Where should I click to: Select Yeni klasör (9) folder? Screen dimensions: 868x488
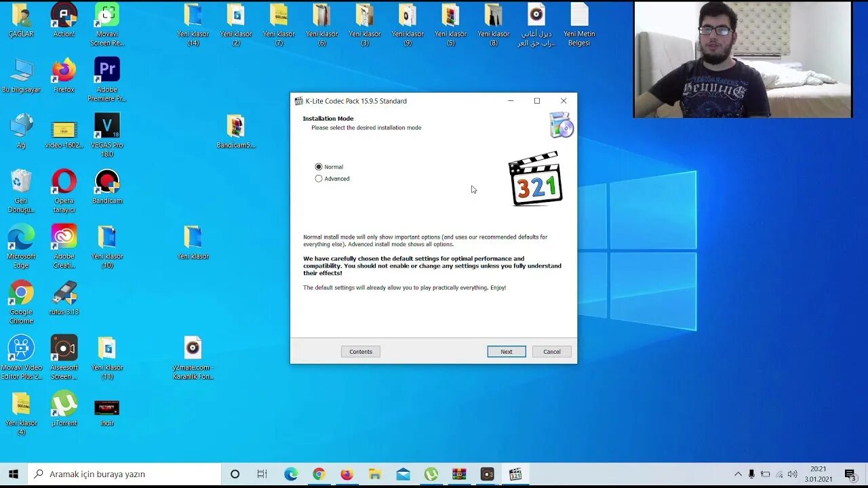[x=408, y=25]
